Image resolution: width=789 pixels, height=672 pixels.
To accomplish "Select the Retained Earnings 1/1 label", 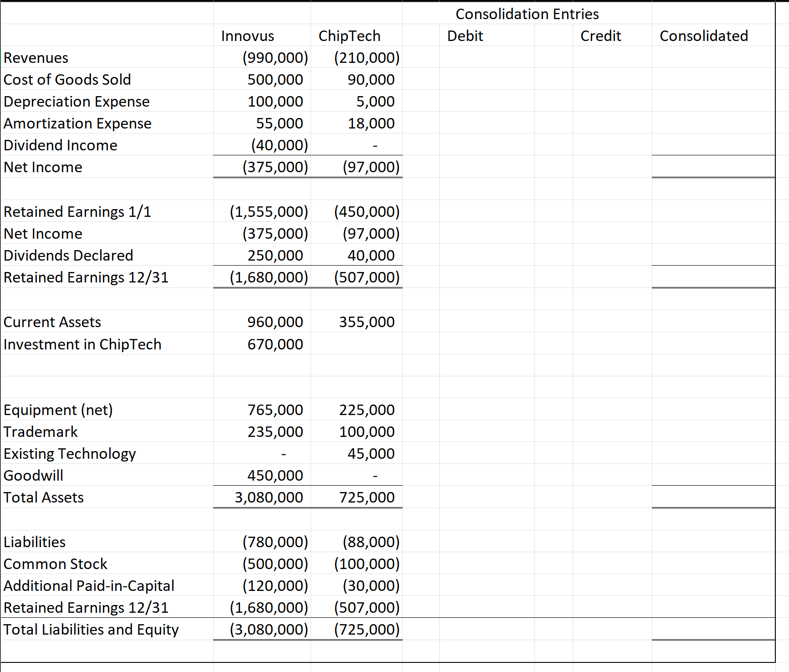I will pyautogui.click(x=77, y=211).
